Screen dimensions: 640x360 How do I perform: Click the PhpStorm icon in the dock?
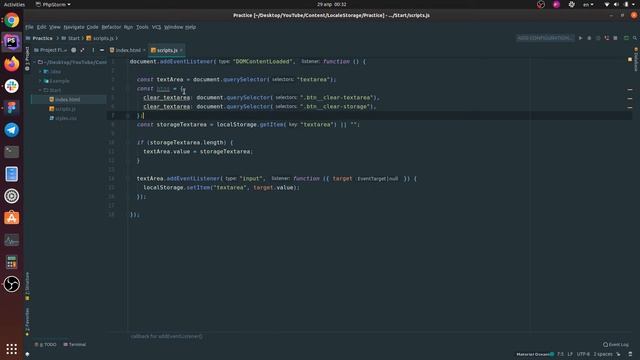(x=11, y=42)
